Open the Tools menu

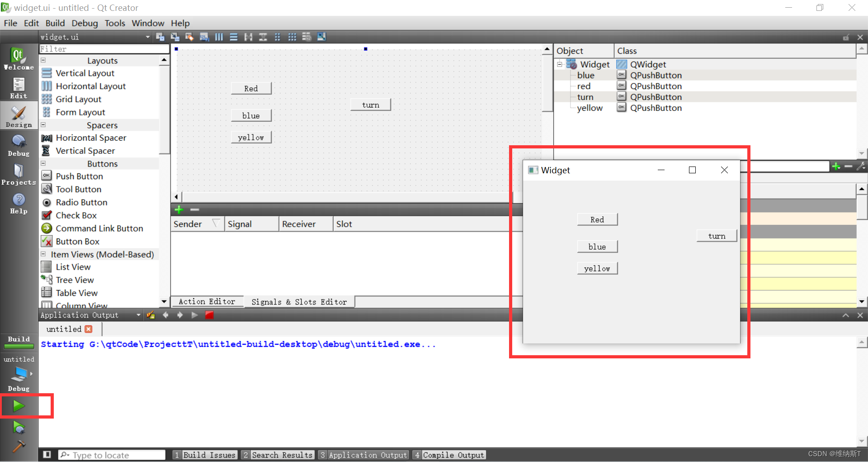pos(115,23)
